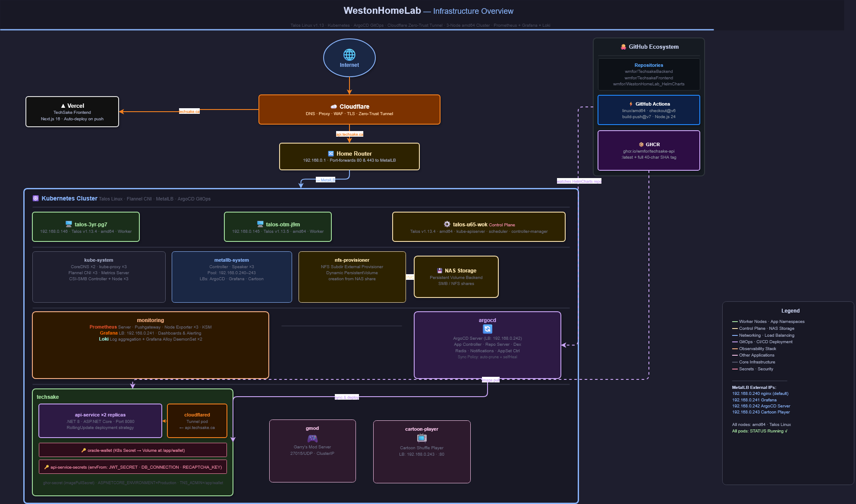The width and height of the screenshot is (856, 504).
Task: Click the api.techsake.ca arrow label
Action: 349,134
